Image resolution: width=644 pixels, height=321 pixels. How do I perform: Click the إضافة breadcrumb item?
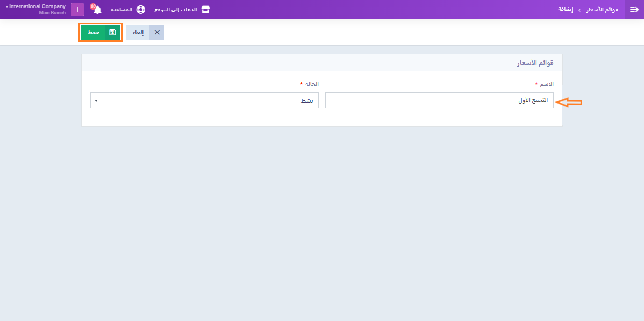tap(564, 10)
